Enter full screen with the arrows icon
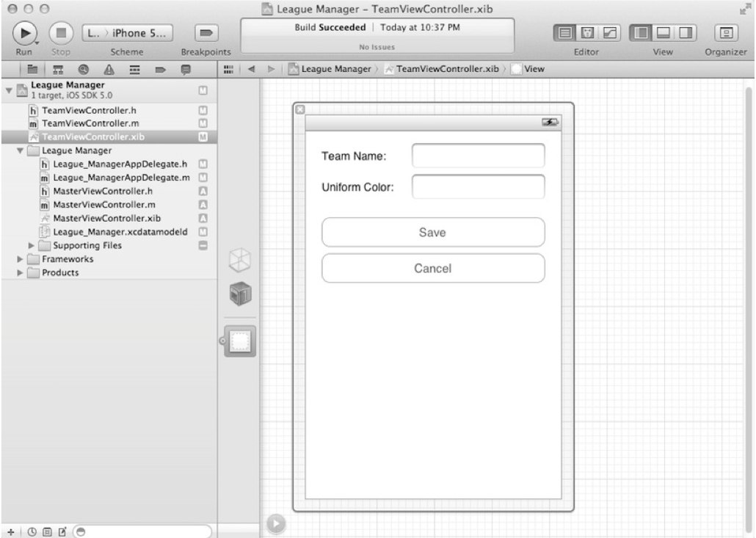The width and height of the screenshot is (756, 538). coord(744,9)
